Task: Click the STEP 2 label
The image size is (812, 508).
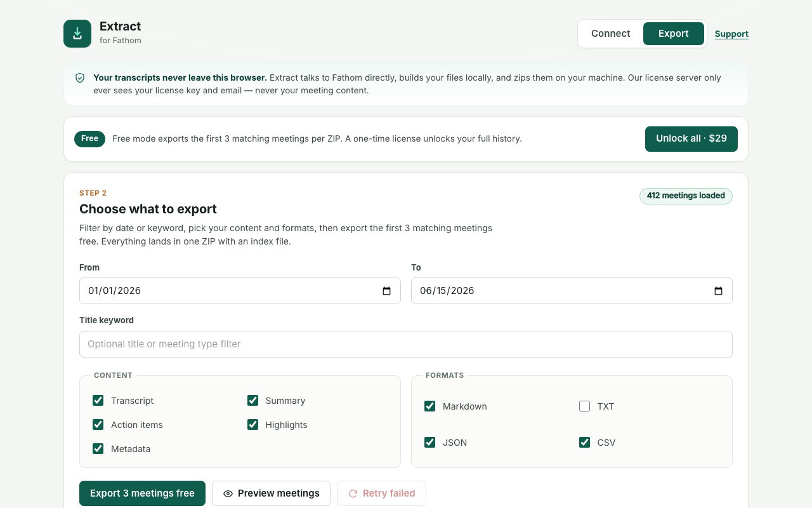Action: pyautogui.click(x=93, y=193)
